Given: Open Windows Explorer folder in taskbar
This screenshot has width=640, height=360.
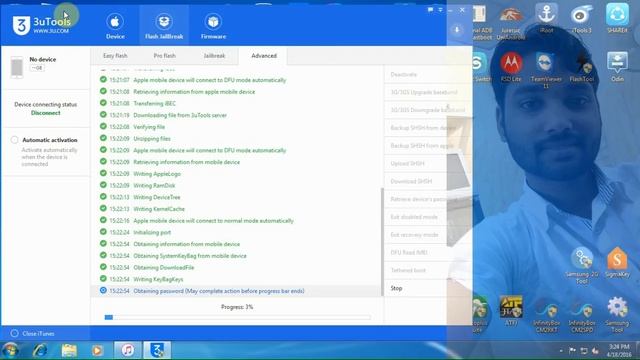Looking at the screenshot, I should tap(69, 350).
